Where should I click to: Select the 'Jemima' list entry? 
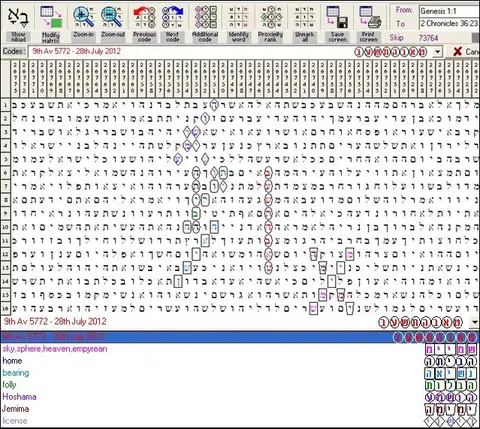click(x=16, y=409)
